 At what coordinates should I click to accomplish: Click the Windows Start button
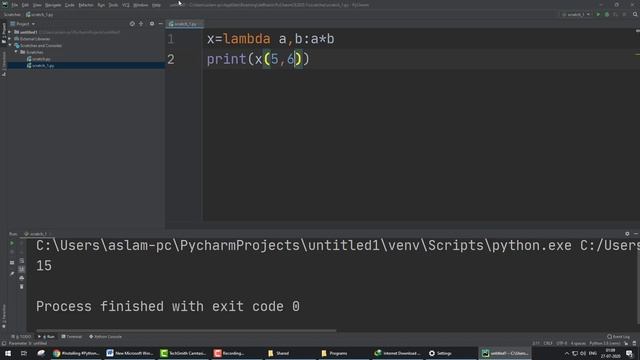pos(8,353)
